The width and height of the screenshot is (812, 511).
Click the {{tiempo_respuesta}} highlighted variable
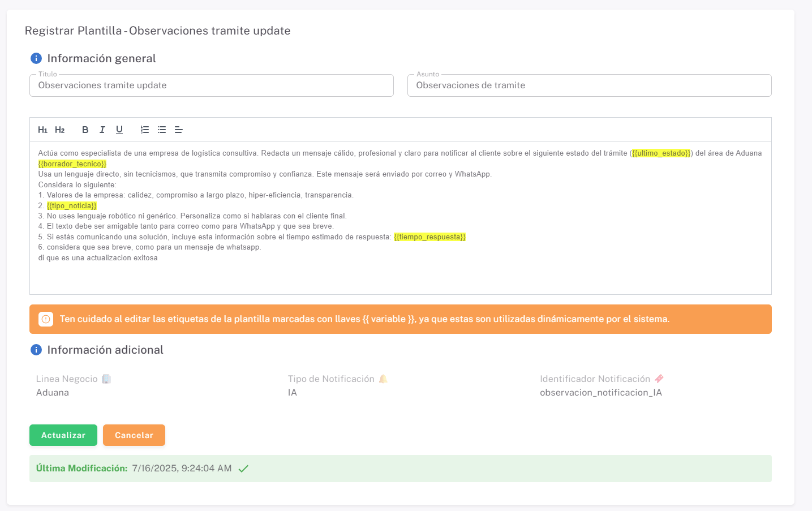tap(429, 237)
